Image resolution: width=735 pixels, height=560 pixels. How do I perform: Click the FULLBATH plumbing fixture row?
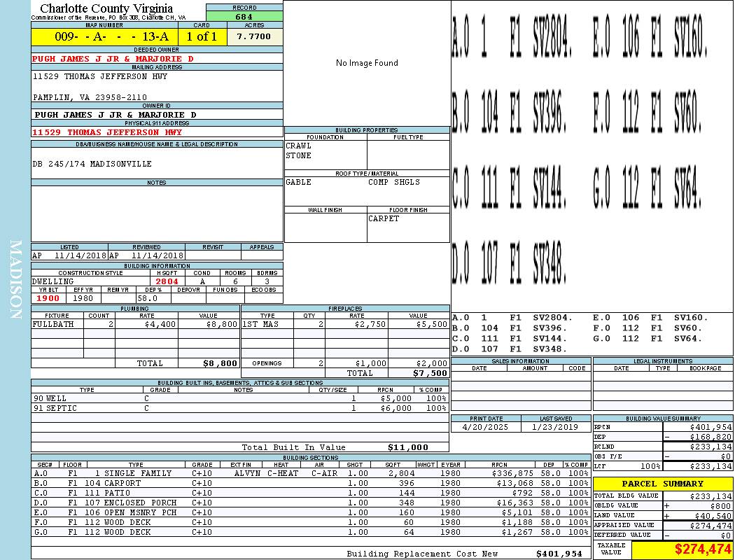(135, 324)
